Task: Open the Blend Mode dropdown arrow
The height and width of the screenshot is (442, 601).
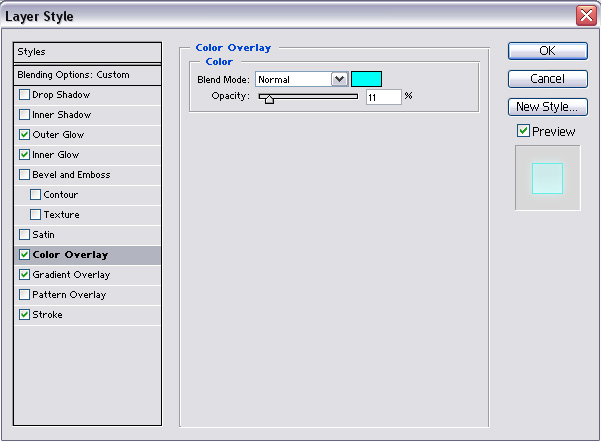Action: point(339,79)
